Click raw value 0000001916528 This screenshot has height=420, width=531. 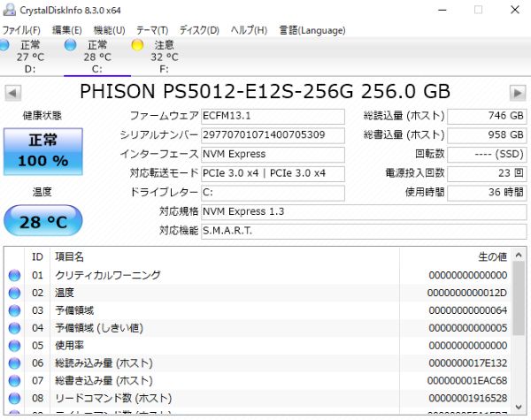pos(467,399)
